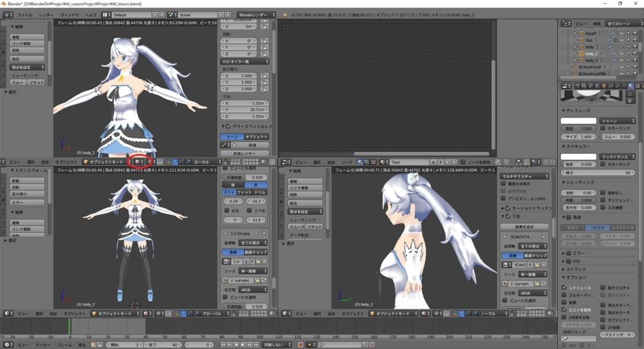Select the material tab icon in properties editor
The height and width of the screenshot is (349, 644).
[631, 86]
